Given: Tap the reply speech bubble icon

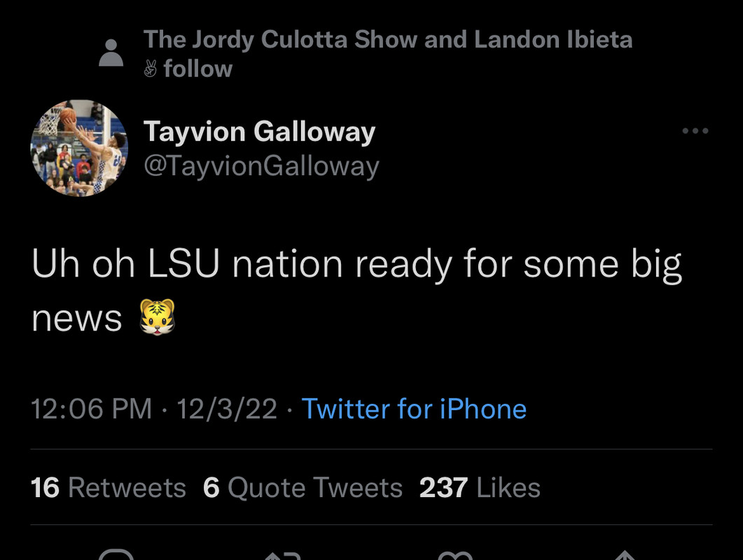Looking at the screenshot, I should (116, 554).
